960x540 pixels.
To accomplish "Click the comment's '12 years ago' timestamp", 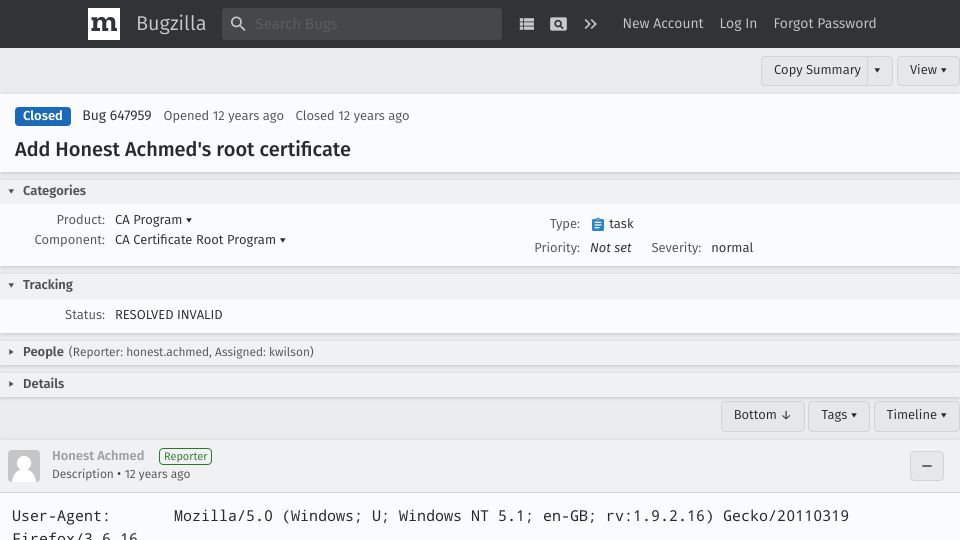I will (157, 474).
